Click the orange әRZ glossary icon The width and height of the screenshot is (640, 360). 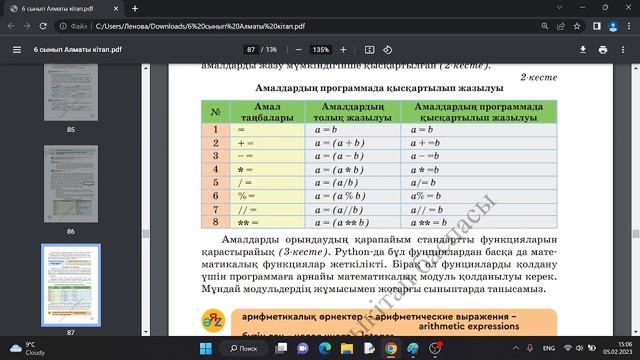pos(213,320)
